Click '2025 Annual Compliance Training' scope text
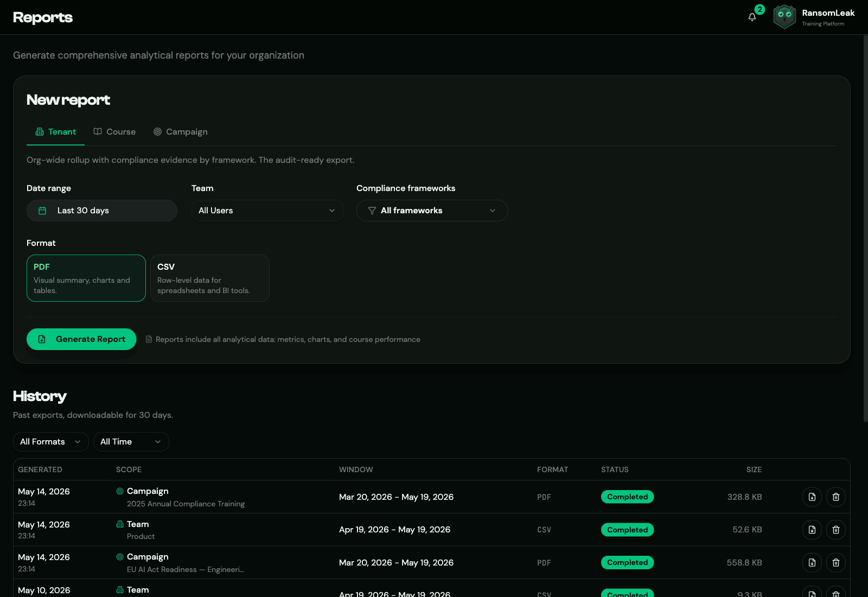 (x=186, y=504)
